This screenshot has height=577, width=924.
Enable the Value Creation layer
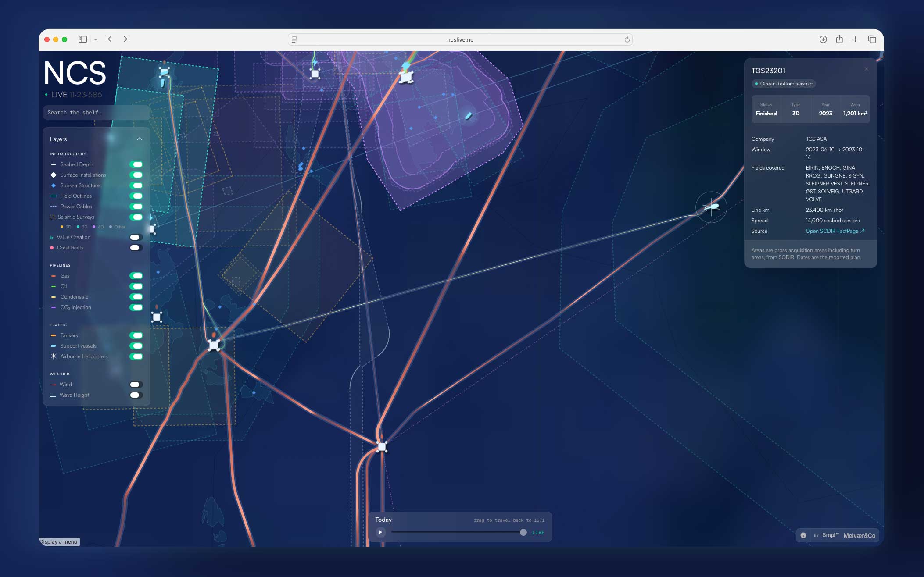pyautogui.click(x=136, y=237)
